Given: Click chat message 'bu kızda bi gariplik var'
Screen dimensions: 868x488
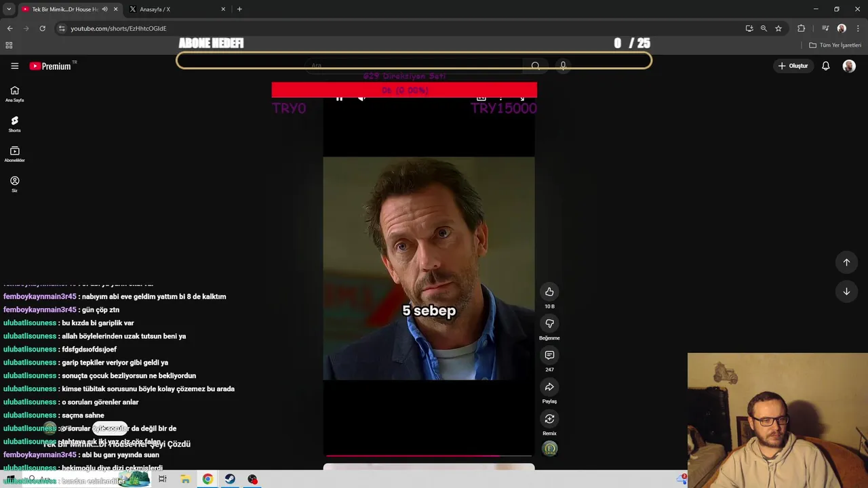Looking at the screenshot, I should 96,323.
